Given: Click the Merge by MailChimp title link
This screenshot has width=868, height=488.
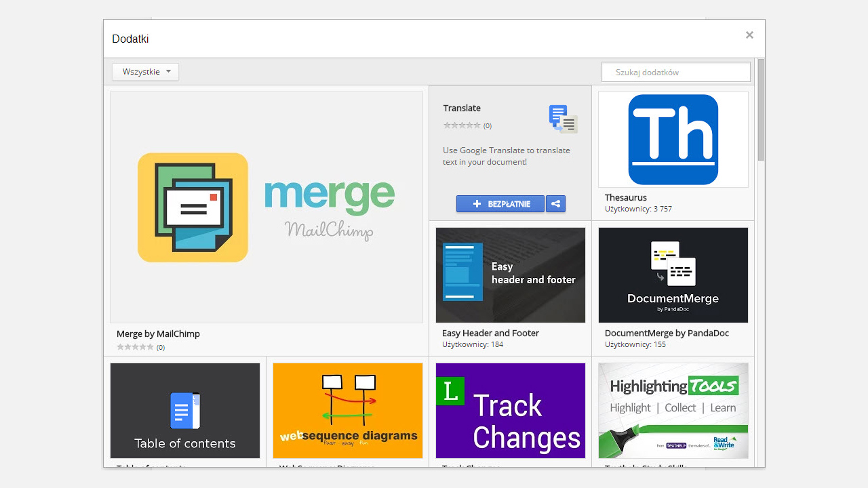Looking at the screenshot, I should click(x=158, y=333).
